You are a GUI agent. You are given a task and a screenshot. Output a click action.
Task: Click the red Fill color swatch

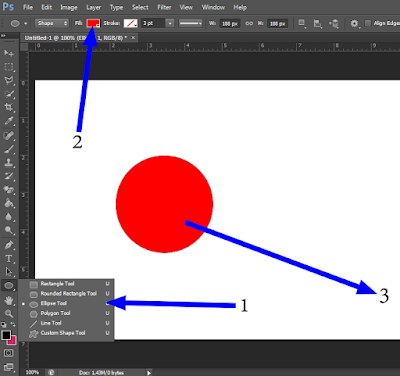[x=93, y=23]
